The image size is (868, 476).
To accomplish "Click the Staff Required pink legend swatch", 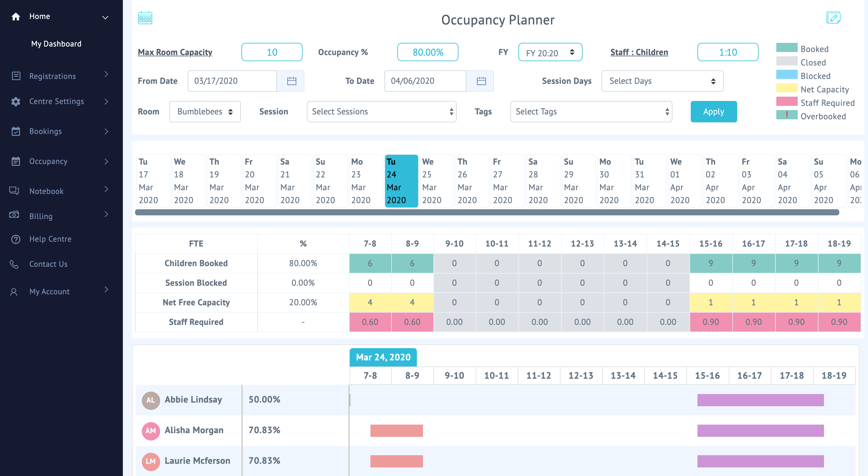I will point(787,102).
